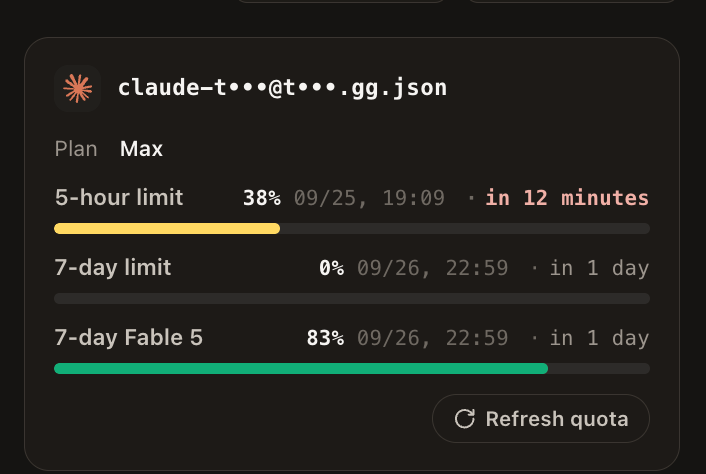Screen dimensions: 706x474
Task: Click the "in 12 minutes" reset countdown
Action: [567, 198]
